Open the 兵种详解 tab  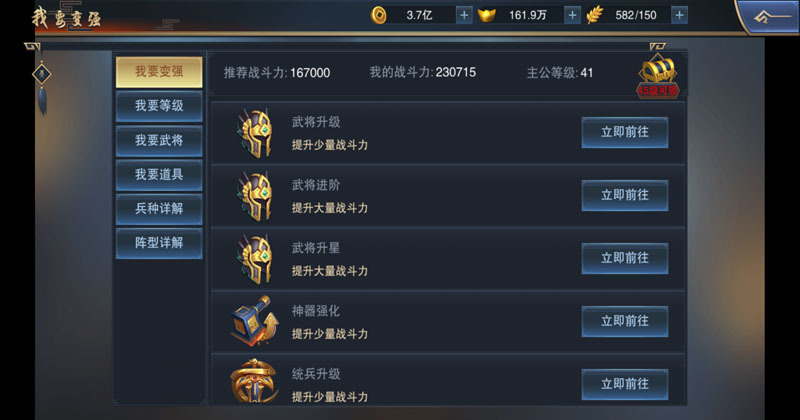[159, 209]
